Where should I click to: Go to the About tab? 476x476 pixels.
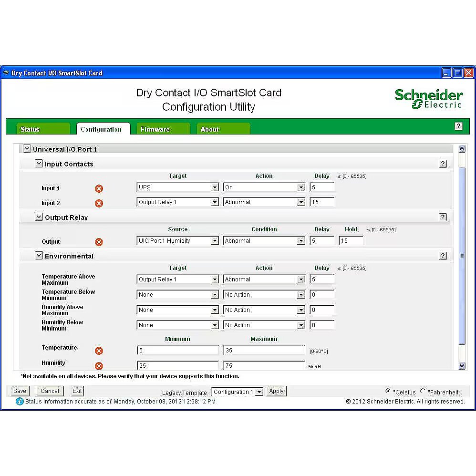[x=223, y=129]
